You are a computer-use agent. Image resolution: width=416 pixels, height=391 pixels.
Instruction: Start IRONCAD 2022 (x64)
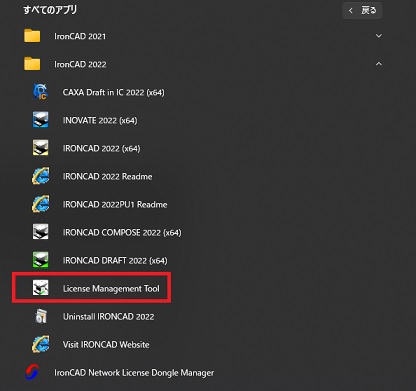[101, 148]
